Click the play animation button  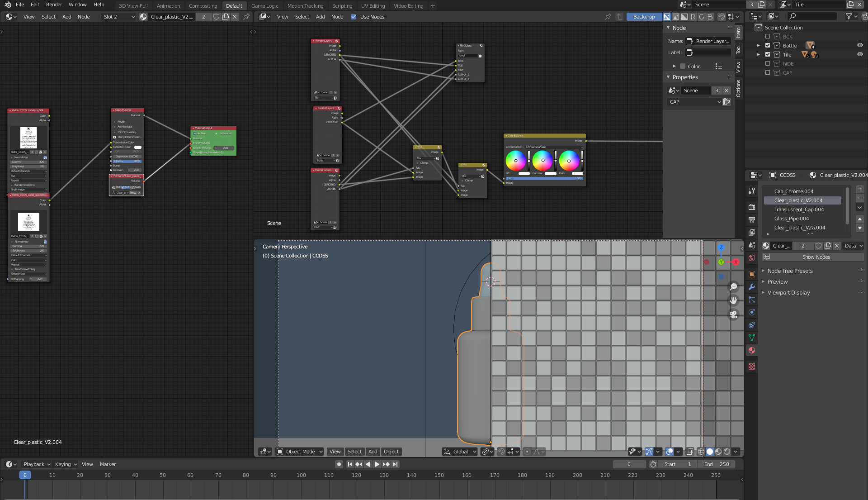(x=377, y=464)
